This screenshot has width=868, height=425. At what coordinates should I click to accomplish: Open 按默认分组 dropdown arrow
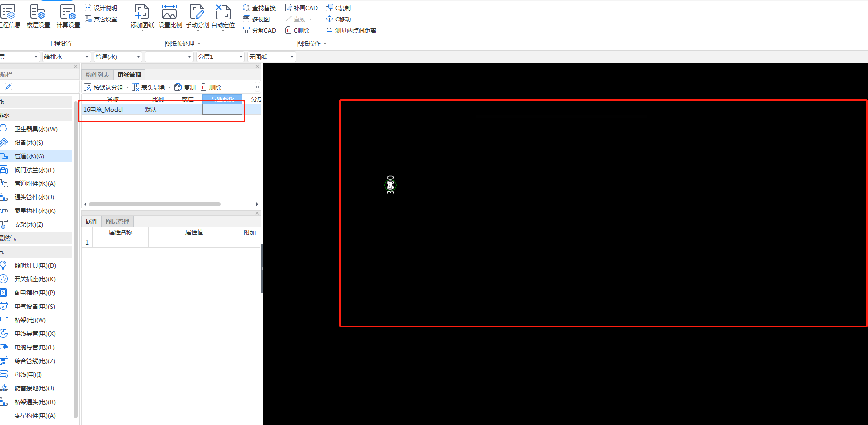coord(127,88)
